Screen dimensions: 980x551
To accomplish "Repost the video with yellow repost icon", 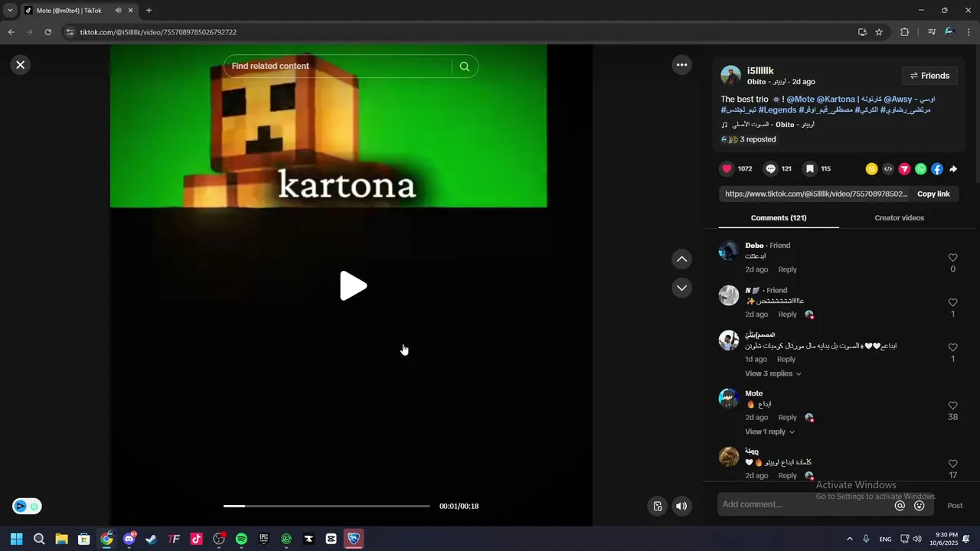I will point(871,169).
